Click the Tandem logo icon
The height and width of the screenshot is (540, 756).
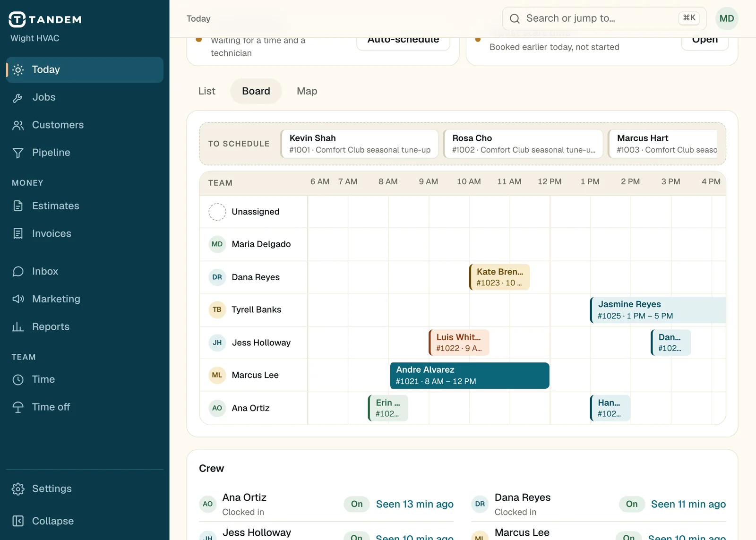coord(17,19)
